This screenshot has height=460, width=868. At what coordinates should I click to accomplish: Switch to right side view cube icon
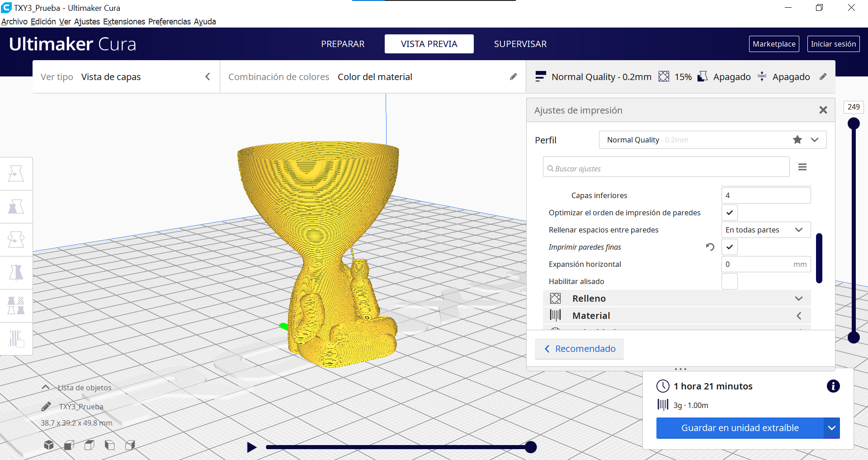130,445
